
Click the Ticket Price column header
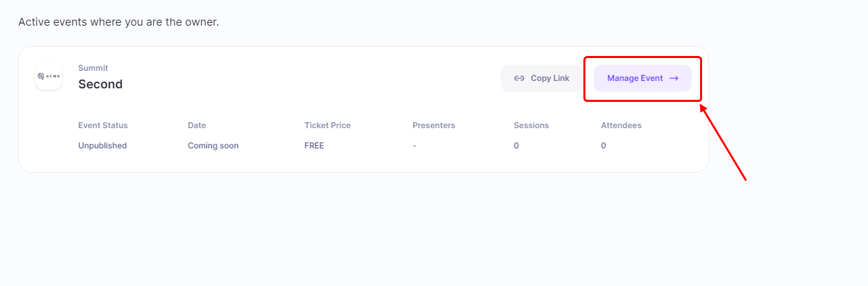click(327, 125)
